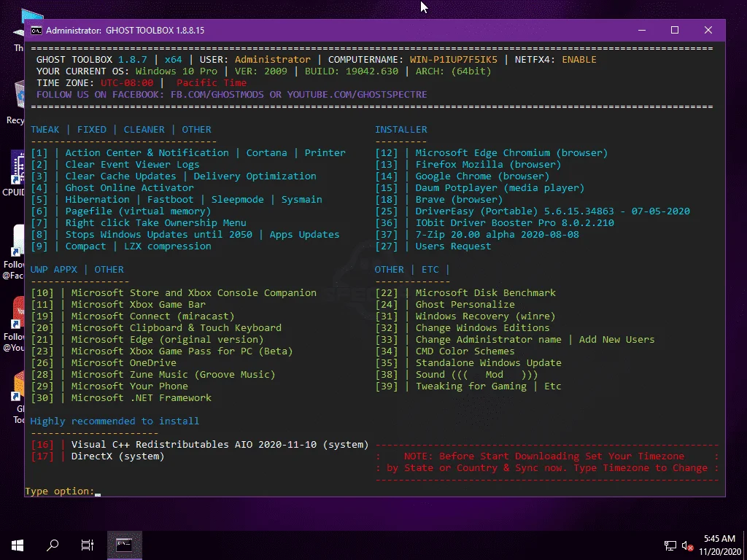Maximize the Ghost Toolbox window

click(675, 31)
